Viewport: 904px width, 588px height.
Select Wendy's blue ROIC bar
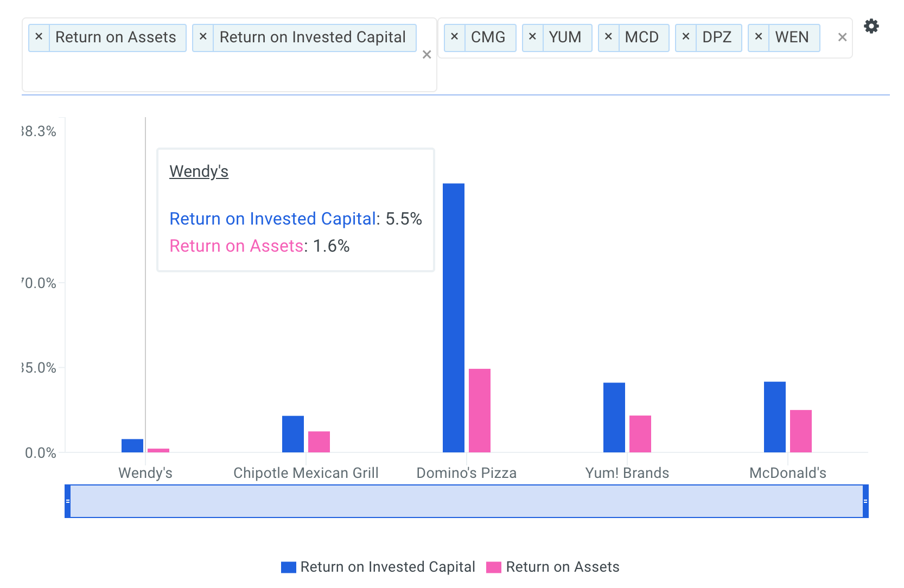pyautogui.click(x=132, y=446)
